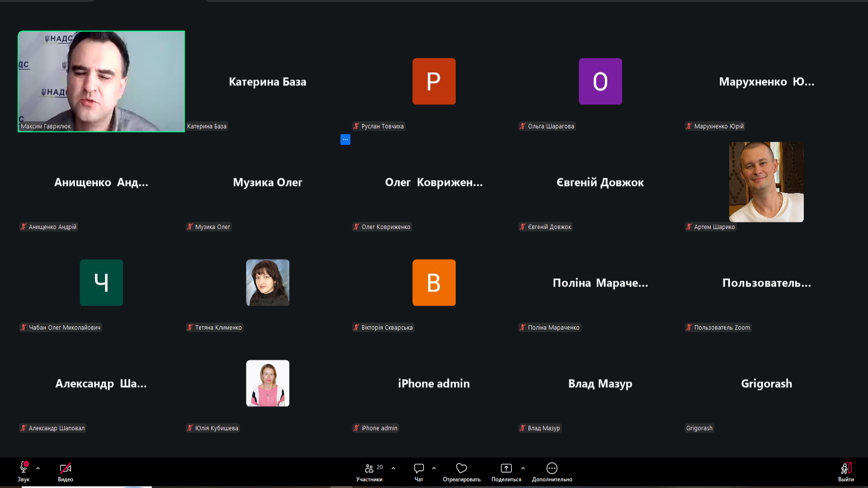868x488 pixels.
Task: Select the Катерина База large name tile
Action: tap(268, 82)
